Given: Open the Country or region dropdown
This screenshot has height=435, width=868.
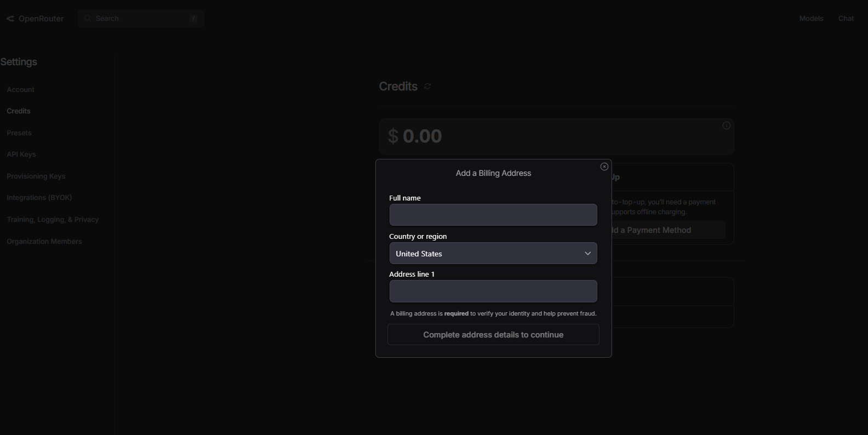Looking at the screenshot, I should pos(493,254).
